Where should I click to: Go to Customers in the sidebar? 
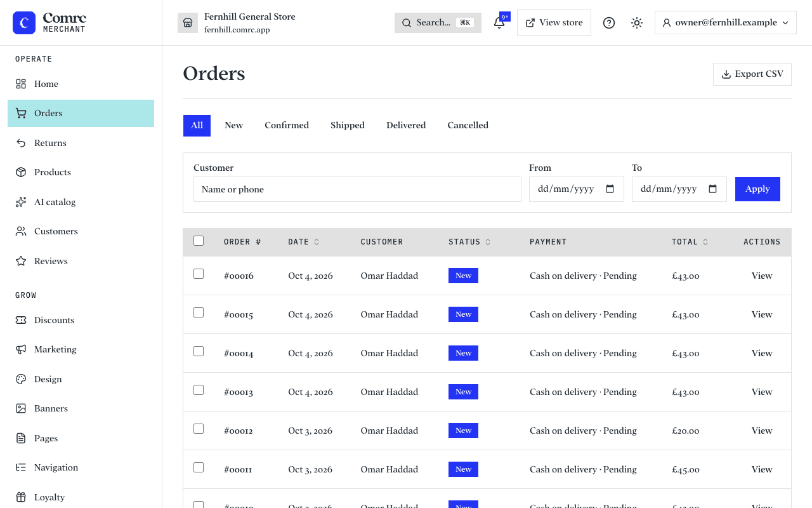point(81,231)
